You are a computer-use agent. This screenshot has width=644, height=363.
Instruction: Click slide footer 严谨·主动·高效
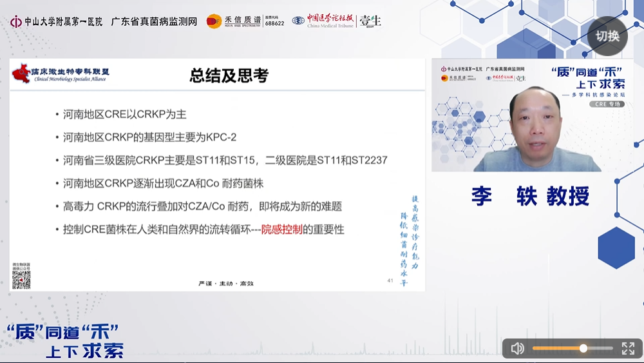pyautogui.click(x=226, y=284)
